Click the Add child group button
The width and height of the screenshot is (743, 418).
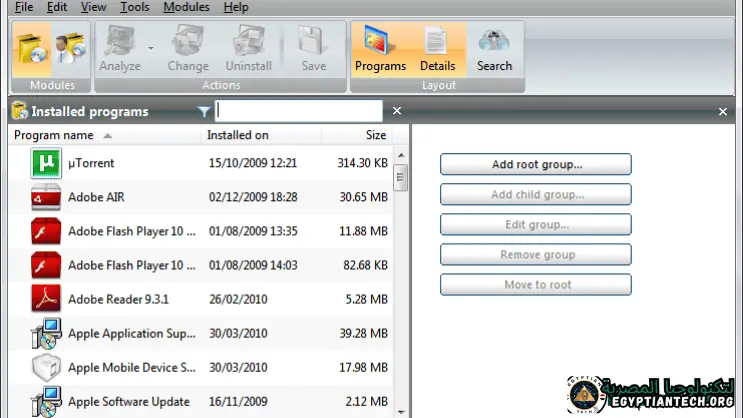(x=536, y=194)
